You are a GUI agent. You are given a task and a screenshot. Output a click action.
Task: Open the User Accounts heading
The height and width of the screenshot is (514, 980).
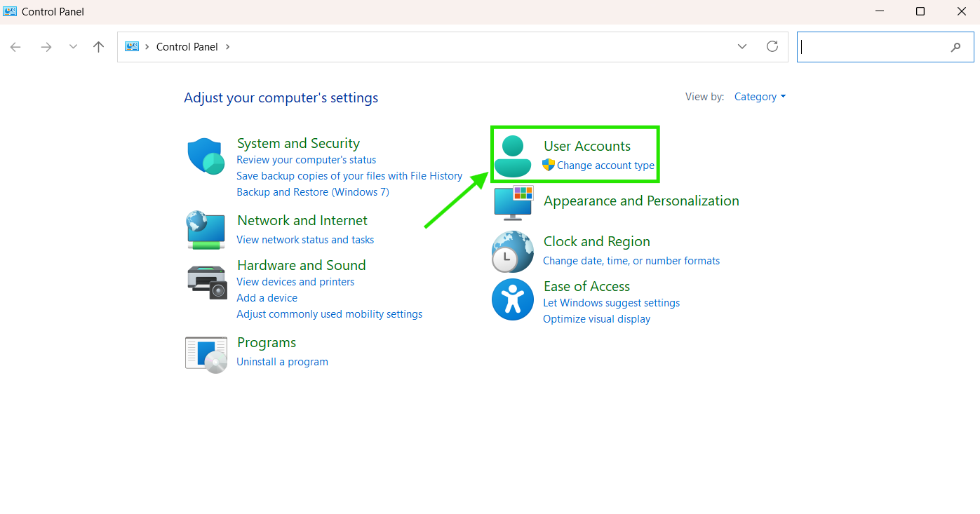pyautogui.click(x=587, y=146)
